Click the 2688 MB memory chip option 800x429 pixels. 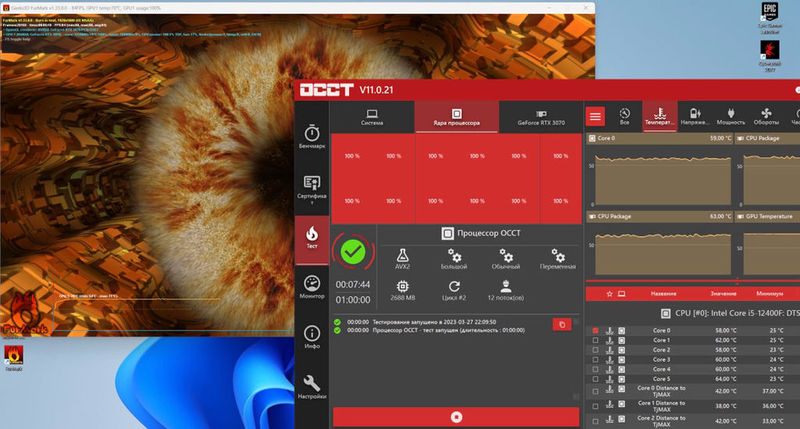click(403, 290)
